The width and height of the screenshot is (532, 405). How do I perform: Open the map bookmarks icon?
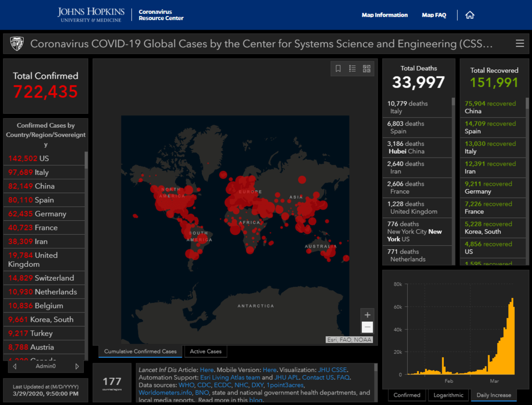click(338, 69)
